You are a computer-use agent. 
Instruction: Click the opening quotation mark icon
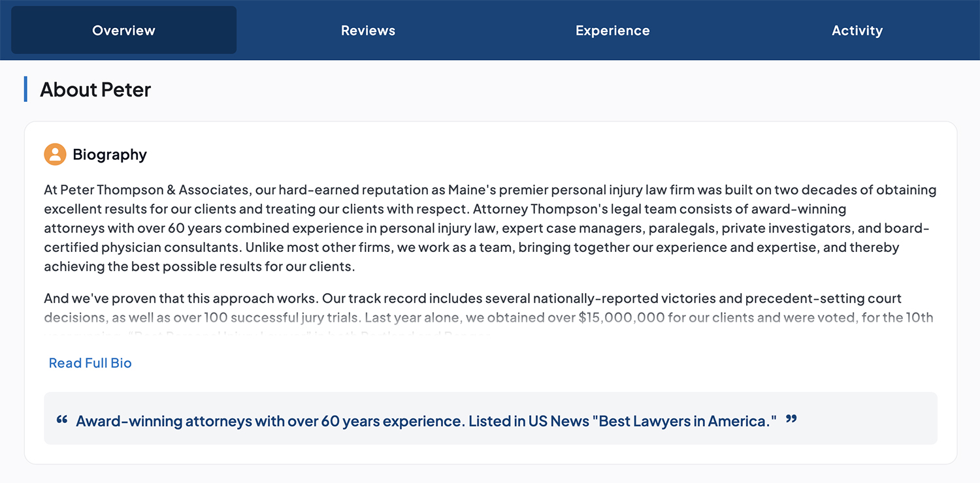coord(62,420)
